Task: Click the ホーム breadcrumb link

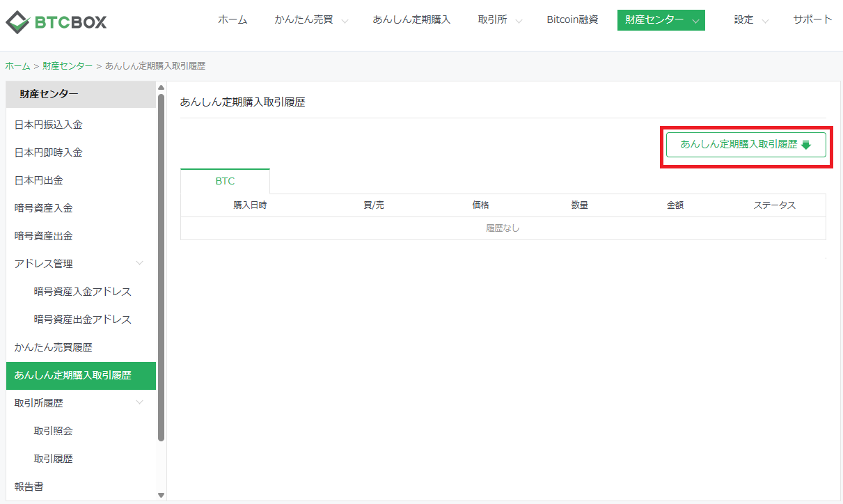Action: [x=17, y=66]
